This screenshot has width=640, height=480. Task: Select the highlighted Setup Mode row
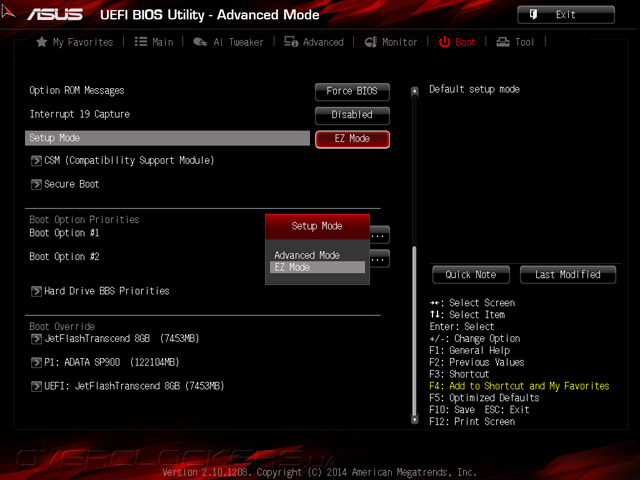click(167, 138)
